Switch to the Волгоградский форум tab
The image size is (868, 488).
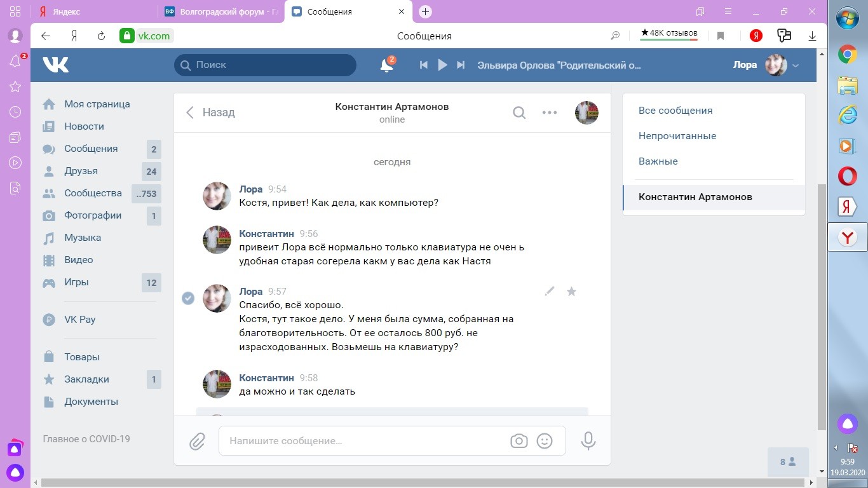click(x=221, y=11)
